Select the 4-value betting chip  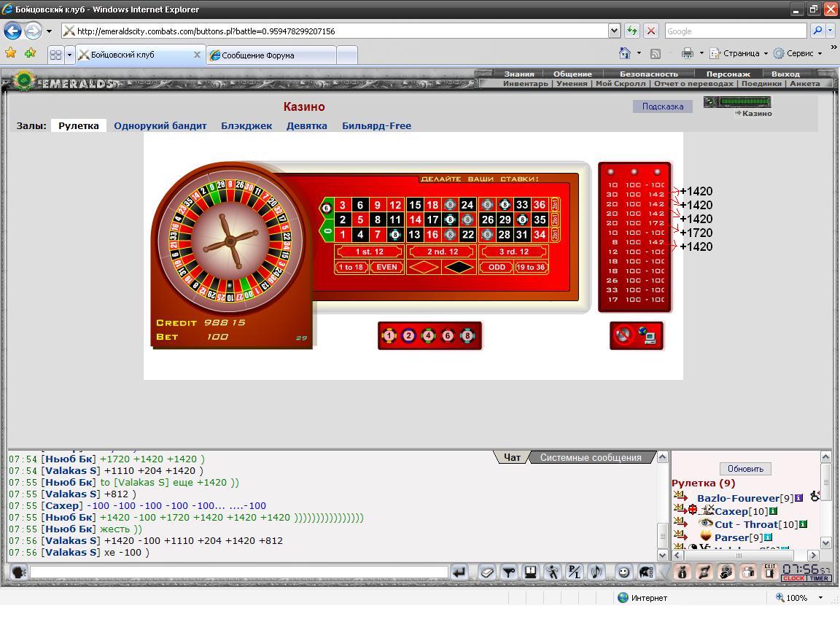pos(429,336)
